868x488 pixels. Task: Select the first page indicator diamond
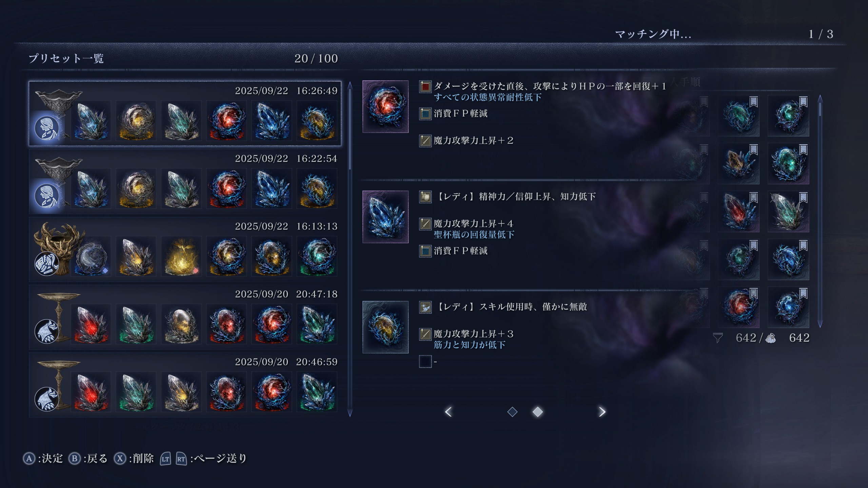pyautogui.click(x=512, y=412)
